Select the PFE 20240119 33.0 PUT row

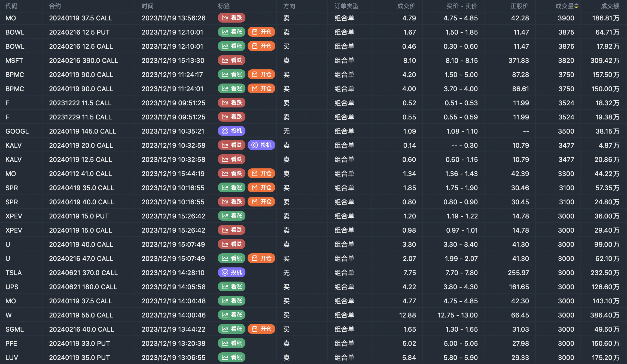(79, 343)
